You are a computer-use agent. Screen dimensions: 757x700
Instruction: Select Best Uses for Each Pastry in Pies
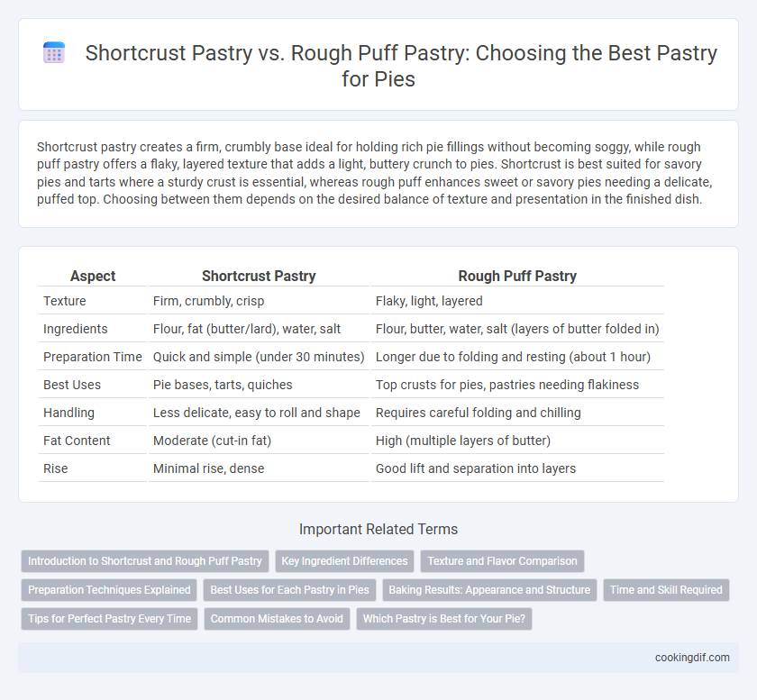pos(289,590)
